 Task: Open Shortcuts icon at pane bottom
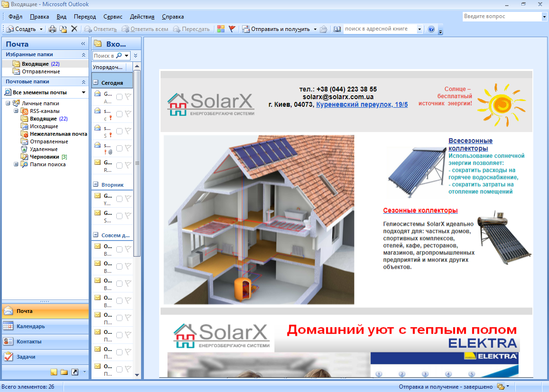[x=74, y=372]
